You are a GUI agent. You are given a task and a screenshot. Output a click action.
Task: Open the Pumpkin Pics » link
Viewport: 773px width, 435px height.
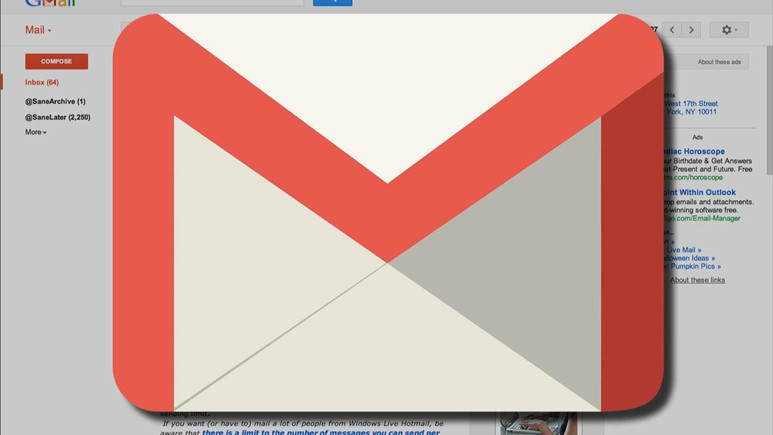coord(693,266)
